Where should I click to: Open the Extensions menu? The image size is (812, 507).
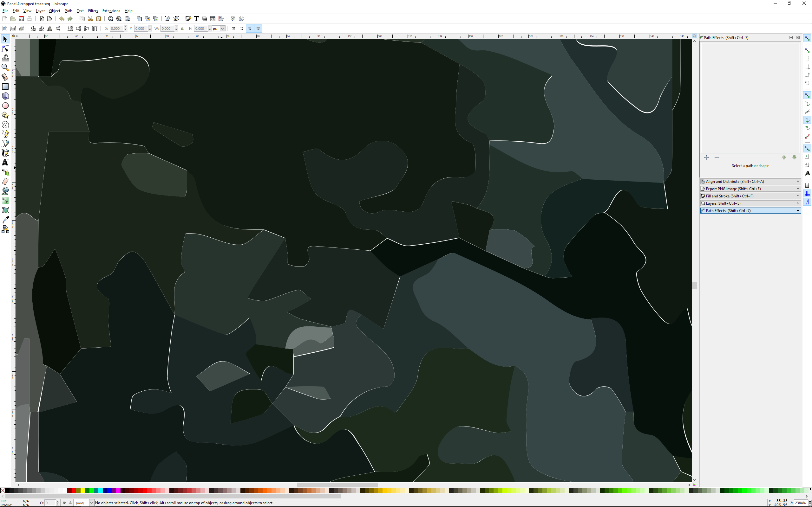[x=111, y=10]
